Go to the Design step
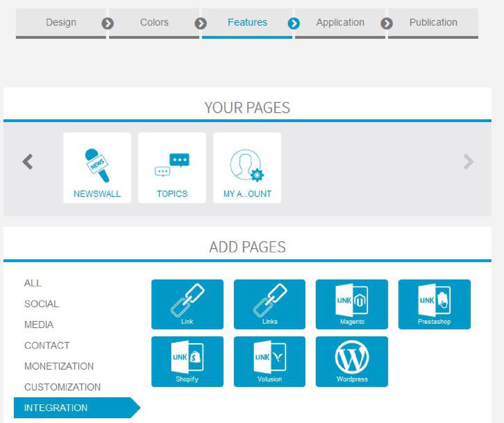The height and width of the screenshot is (423, 504). [x=61, y=22]
